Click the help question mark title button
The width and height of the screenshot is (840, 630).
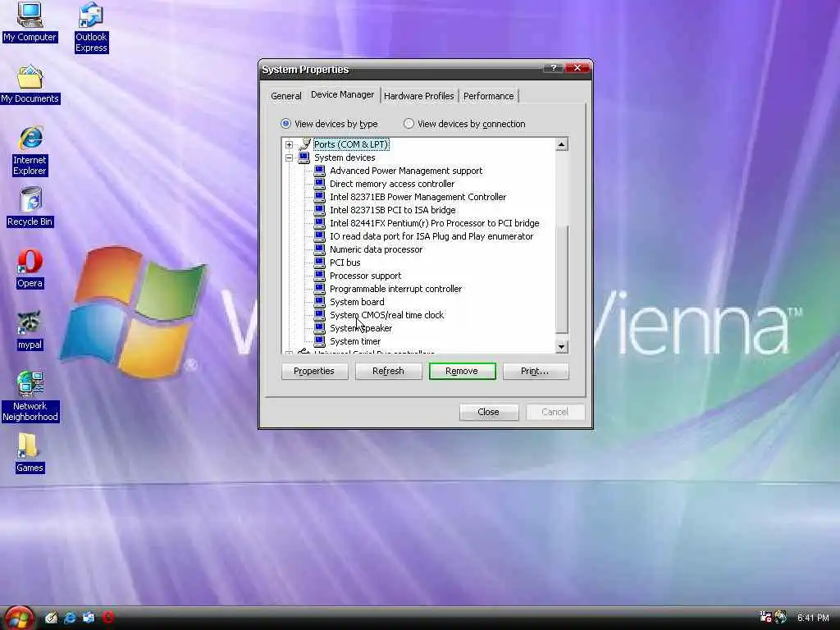(554, 68)
